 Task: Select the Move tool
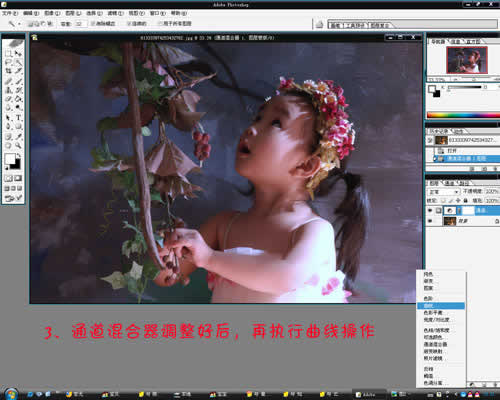tap(18, 53)
